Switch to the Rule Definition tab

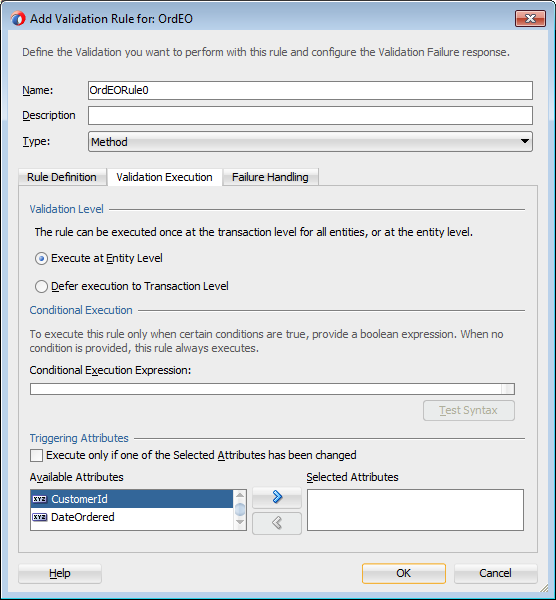point(62,177)
